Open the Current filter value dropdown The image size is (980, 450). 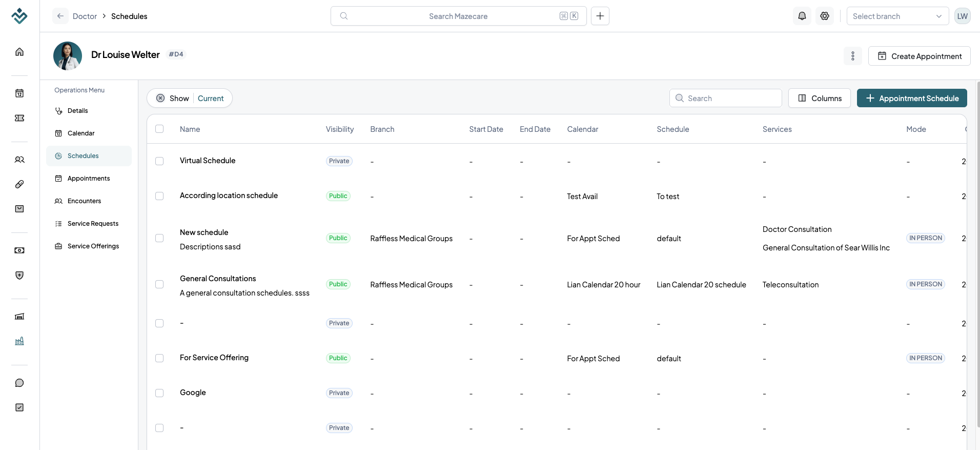tap(211, 98)
